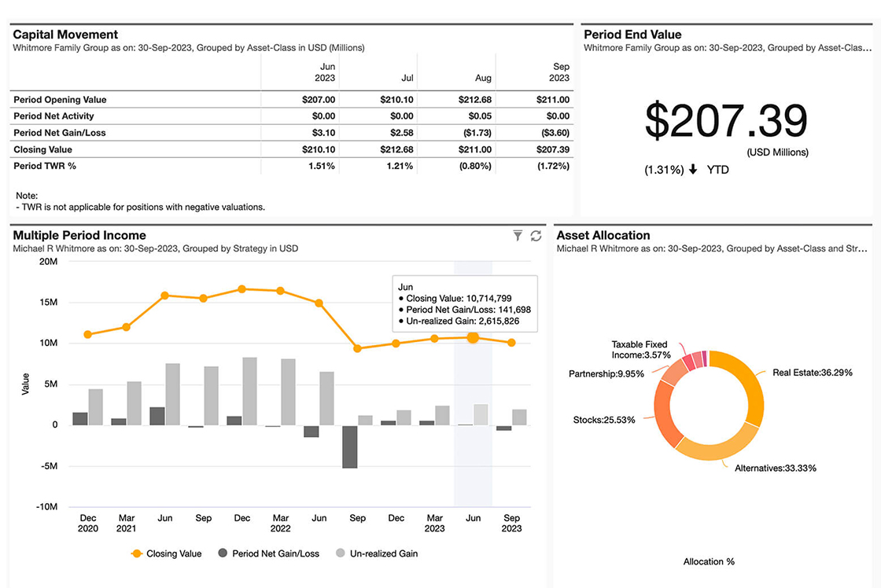This screenshot has width=881, height=588.
Task: Click the Asset Allocation panel title
Action: (603, 235)
